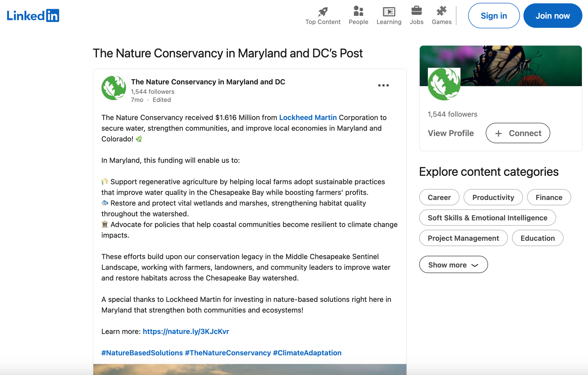Select the Productivity category
The width and height of the screenshot is (588, 375).
pyautogui.click(x=493, y=197)
